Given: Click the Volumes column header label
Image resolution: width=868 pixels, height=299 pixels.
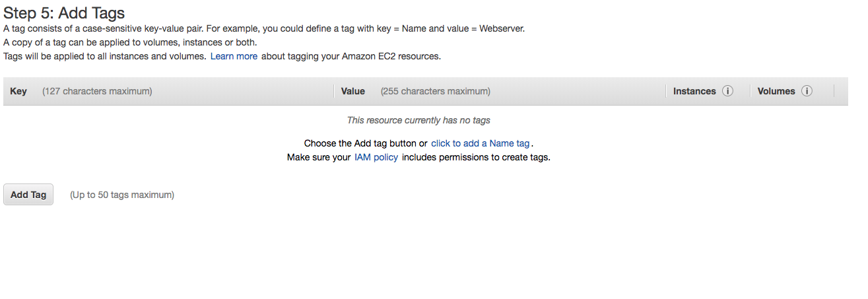Looking at the screenshot, I should pyautogui.click(x=776, y=91).
